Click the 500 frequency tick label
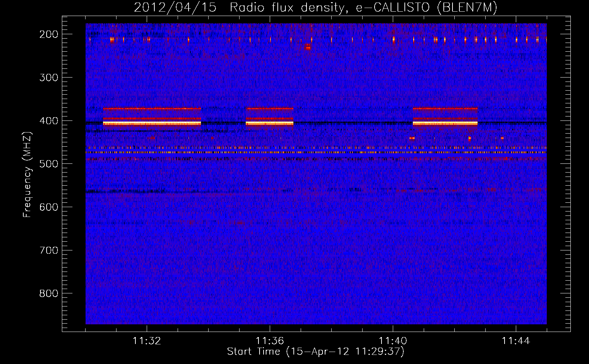The height and width of the screenshot is (364, 589). point(48,164)
